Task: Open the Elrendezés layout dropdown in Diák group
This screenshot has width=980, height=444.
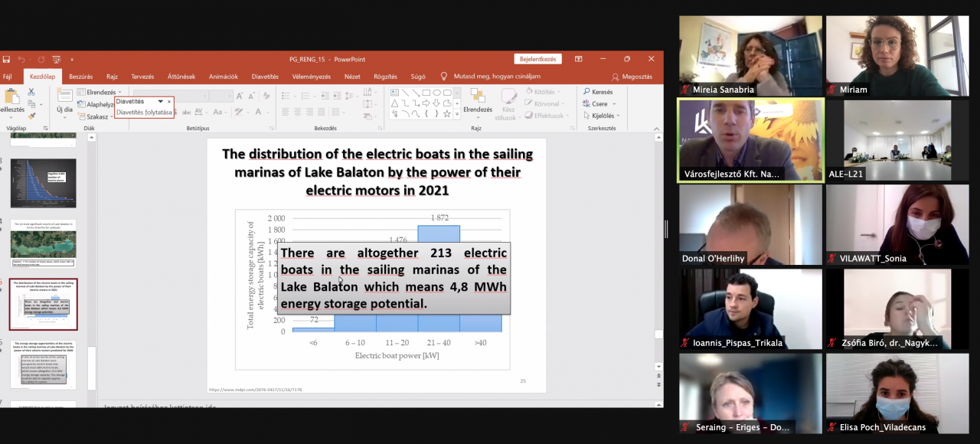Action: point(100,92)
